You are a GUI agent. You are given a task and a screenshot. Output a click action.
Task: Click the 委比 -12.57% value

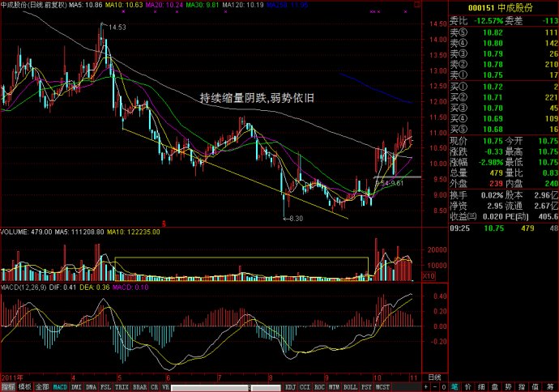point(489,21)
